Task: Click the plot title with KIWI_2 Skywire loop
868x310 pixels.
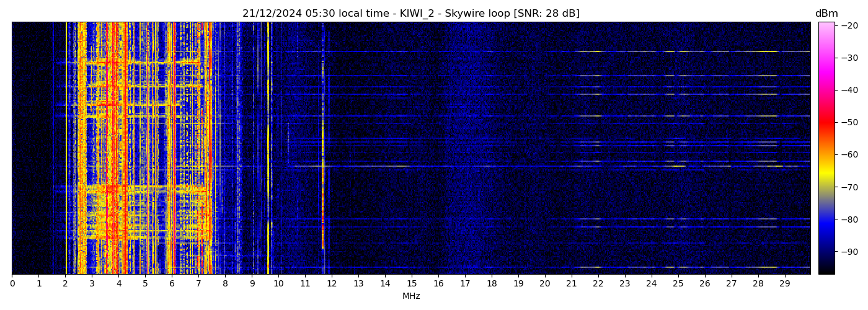Action: tap(410, 14)
